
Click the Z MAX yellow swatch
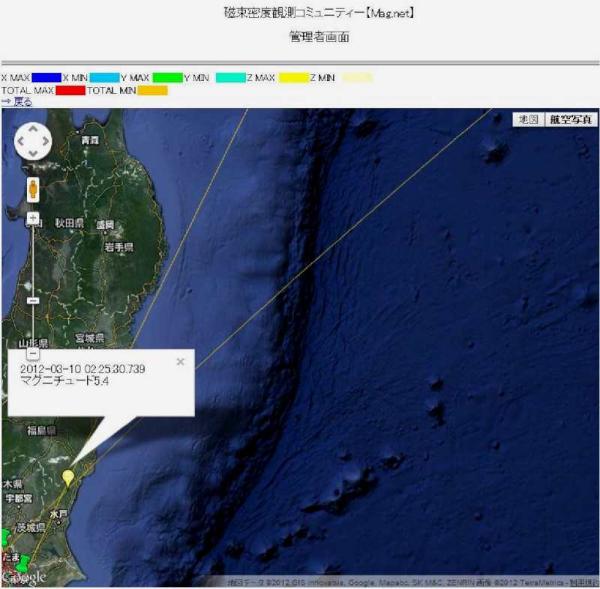click(x=293, y=78)
